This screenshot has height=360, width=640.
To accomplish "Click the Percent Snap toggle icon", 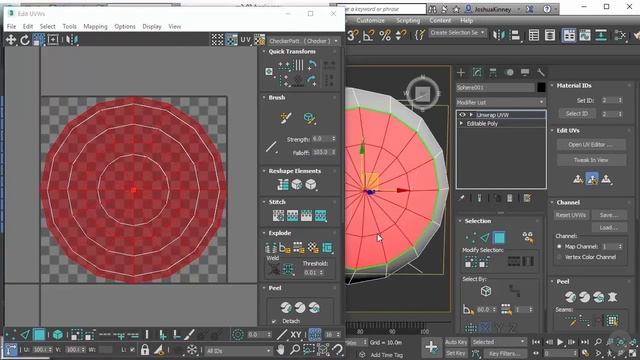I will 385,36.
